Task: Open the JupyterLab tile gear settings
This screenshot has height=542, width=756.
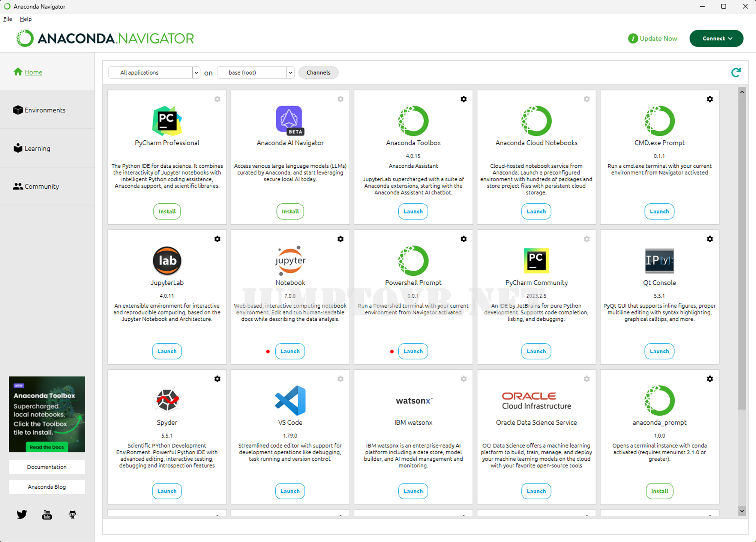Action: [x=217, y=239]
